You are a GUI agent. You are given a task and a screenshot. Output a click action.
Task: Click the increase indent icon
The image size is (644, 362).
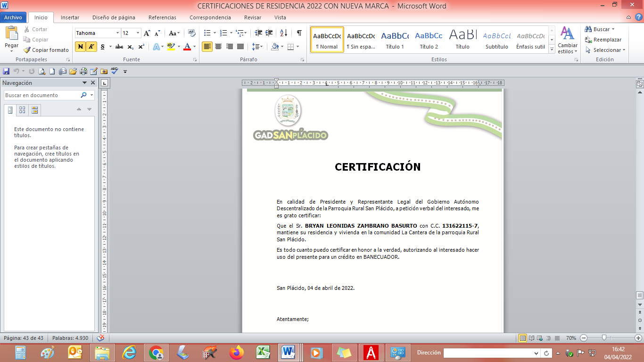pyautogui.click(x=269, y=33)
